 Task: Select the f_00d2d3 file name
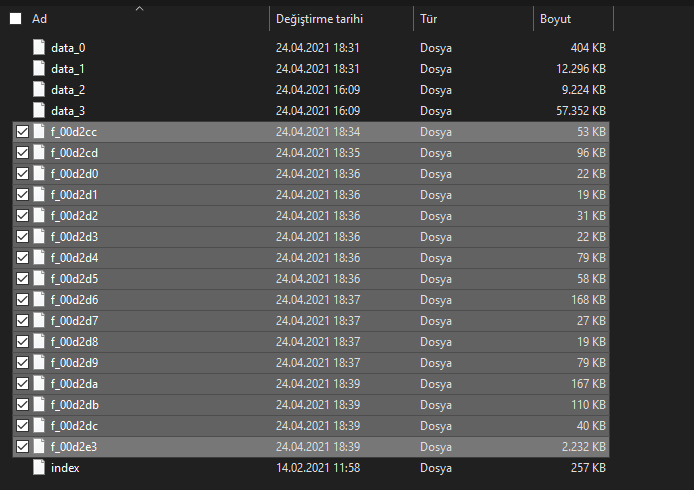click(74, 237)
